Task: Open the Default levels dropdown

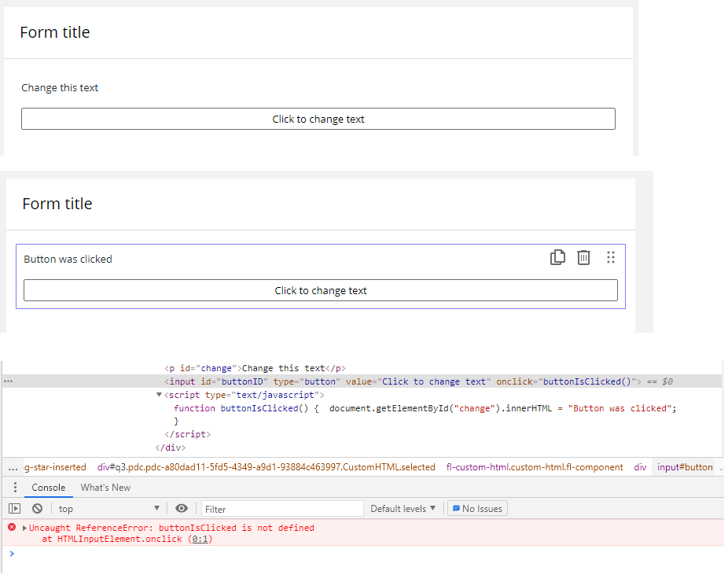Action: click(x=403, y=509)
